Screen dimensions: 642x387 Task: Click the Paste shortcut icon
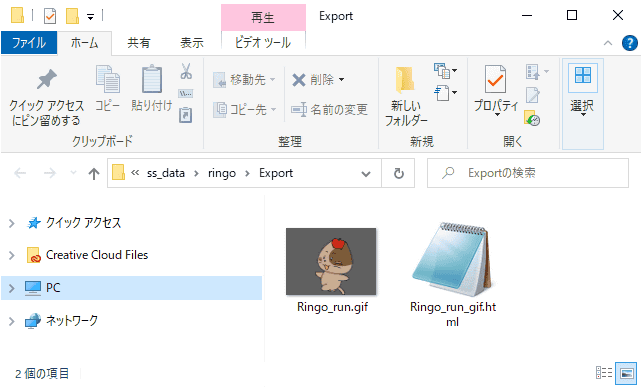point(186,115)
